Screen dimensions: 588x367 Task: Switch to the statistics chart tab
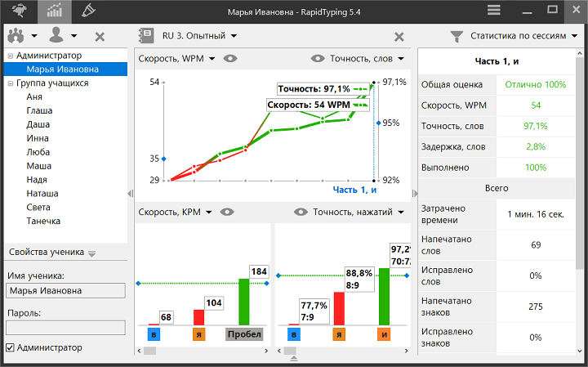click(x=55, y=11)
